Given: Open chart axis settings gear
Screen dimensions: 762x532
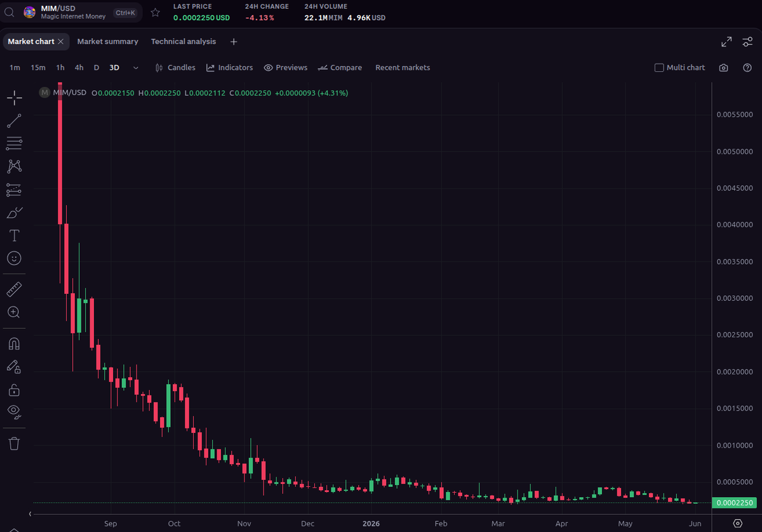Looking at the screenshot, I should 737,523.
